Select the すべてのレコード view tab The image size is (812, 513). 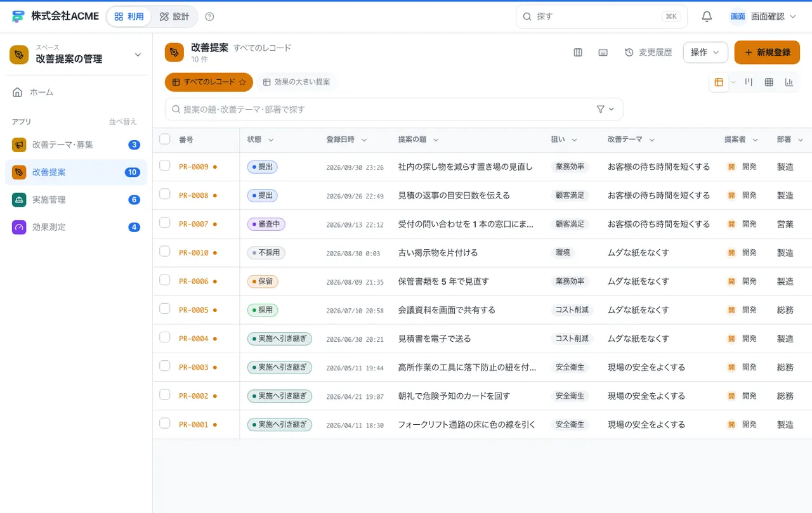tap(209, 82)
